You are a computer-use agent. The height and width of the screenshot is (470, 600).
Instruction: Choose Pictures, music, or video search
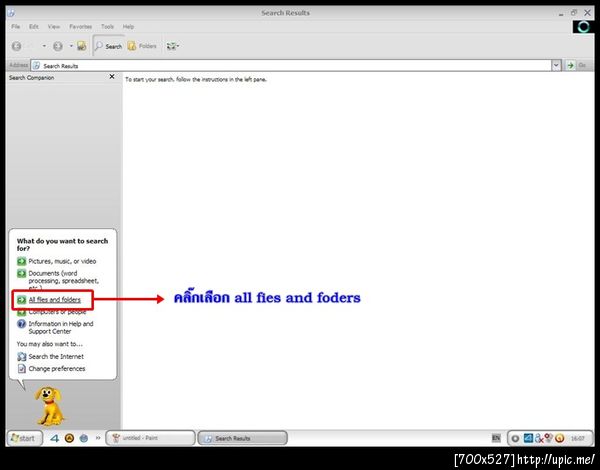[x=62, y=261]
